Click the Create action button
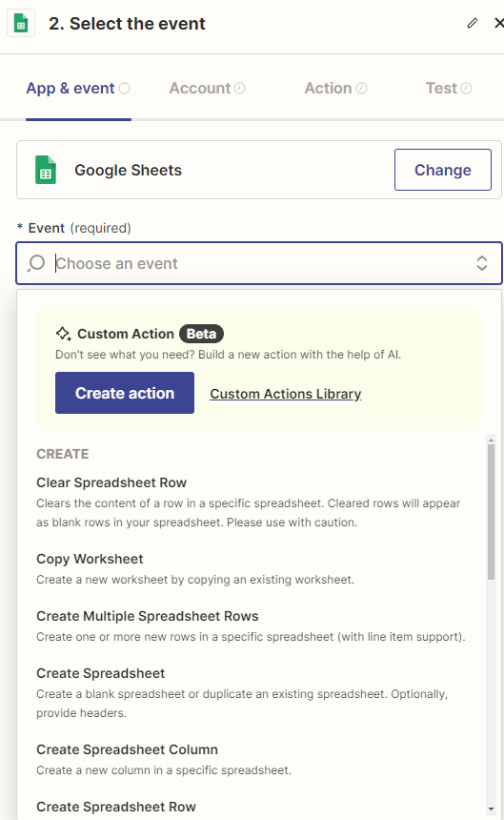The height and width of the screenshot is (820, 504). (x=125, y=393)
